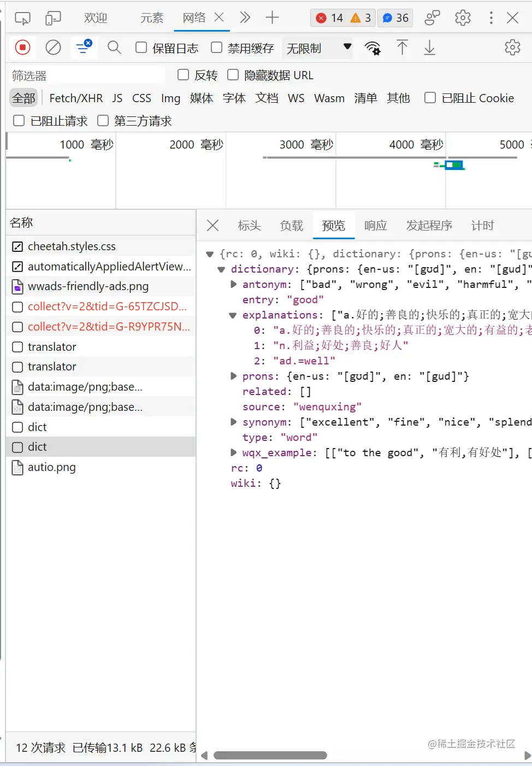532x766 pixels.
Task: Open network conditions wifi icon
Action: coord(373,48)
